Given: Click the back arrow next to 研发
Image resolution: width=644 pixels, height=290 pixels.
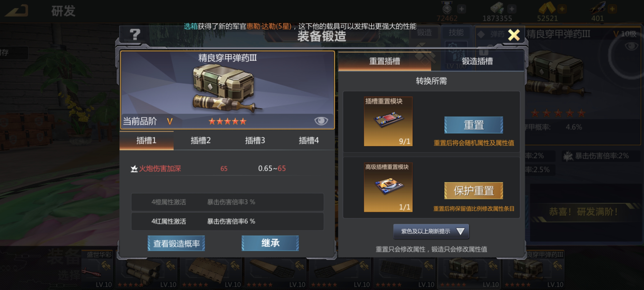Looking at the screenshot, I should pyautogui.click(x=17, y=11).
